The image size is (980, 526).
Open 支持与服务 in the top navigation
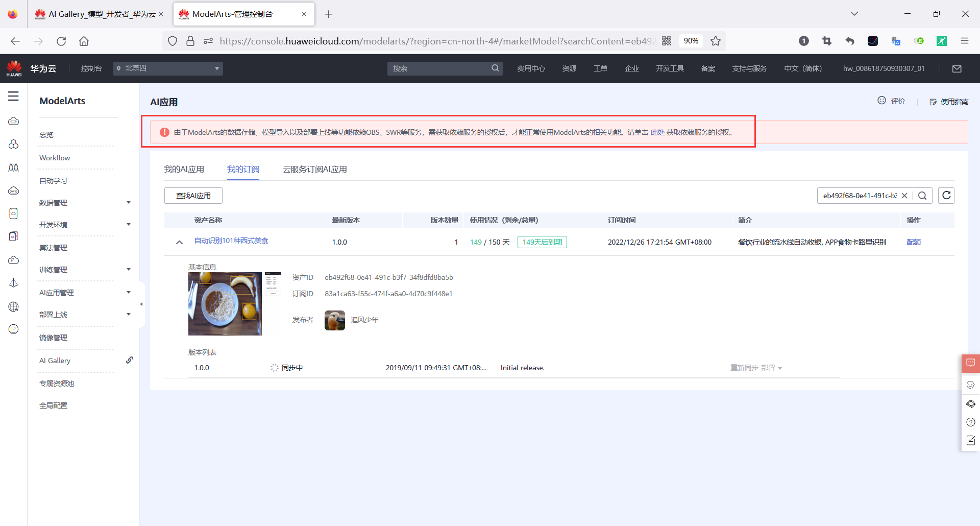[x=749, y=68]
